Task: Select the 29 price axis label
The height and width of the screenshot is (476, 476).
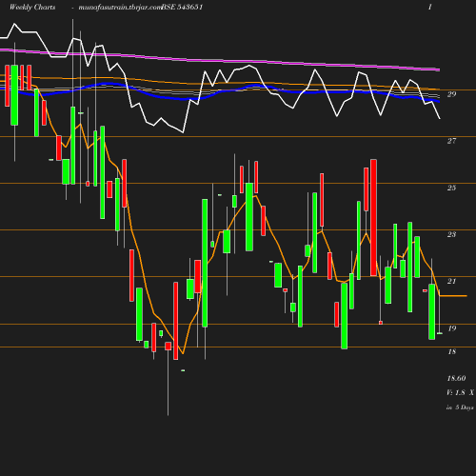Action: coord(451,94)
